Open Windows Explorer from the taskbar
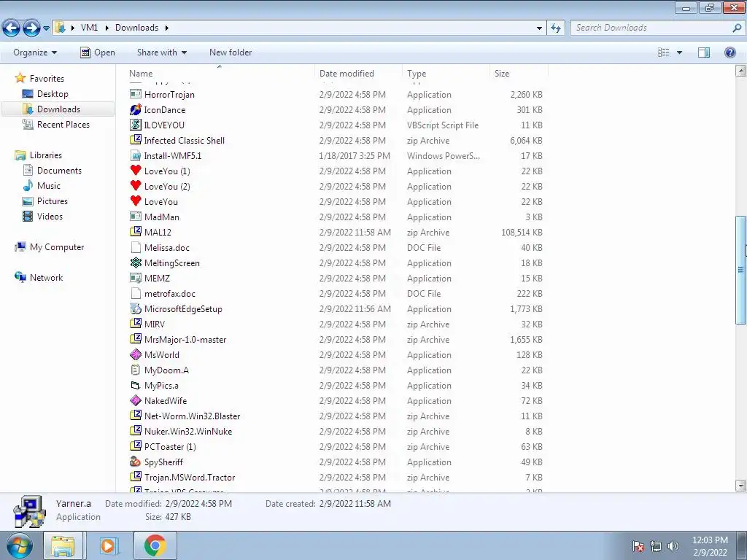 pos(63,545)
